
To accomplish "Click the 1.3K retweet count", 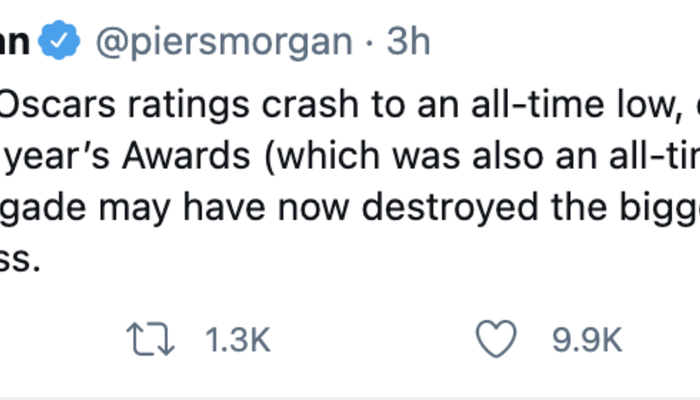I will coord(236,341).
